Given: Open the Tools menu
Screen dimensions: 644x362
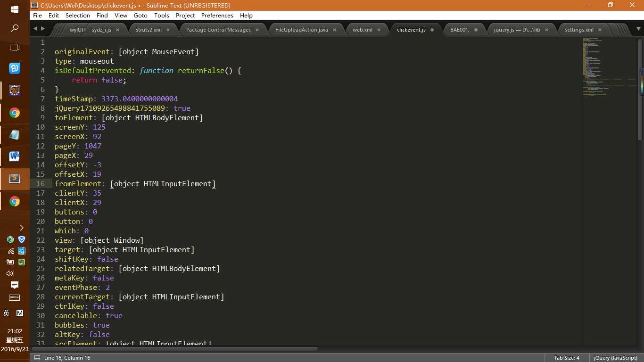Looking at the screenshot, I should [x=161, y=15].
